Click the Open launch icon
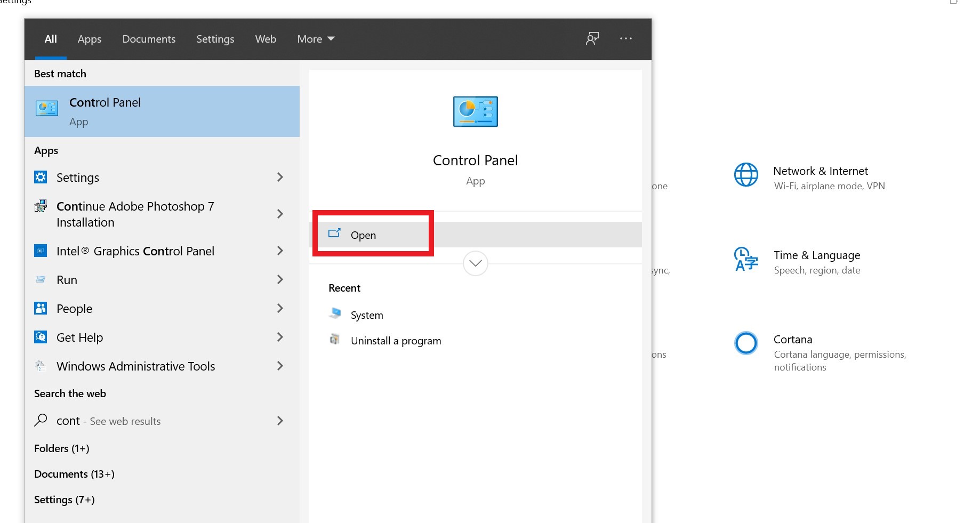 pyautogui.click(x=334, y=234)
